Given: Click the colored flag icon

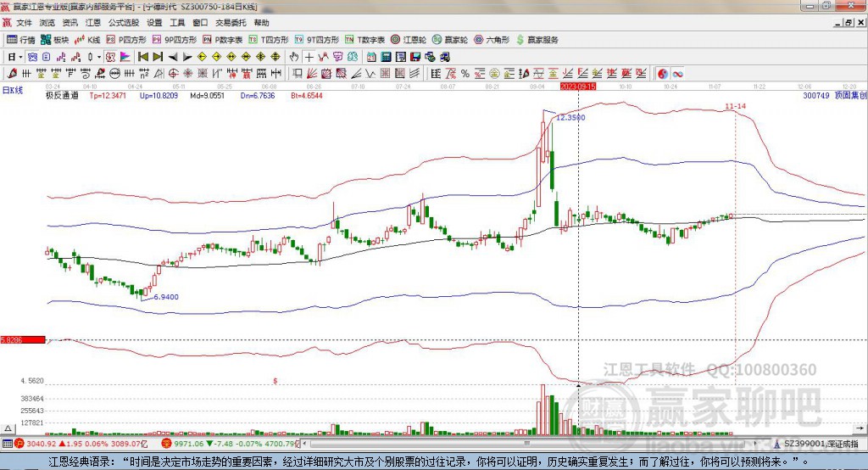Looking at the screenshot, I should (125, 57).
